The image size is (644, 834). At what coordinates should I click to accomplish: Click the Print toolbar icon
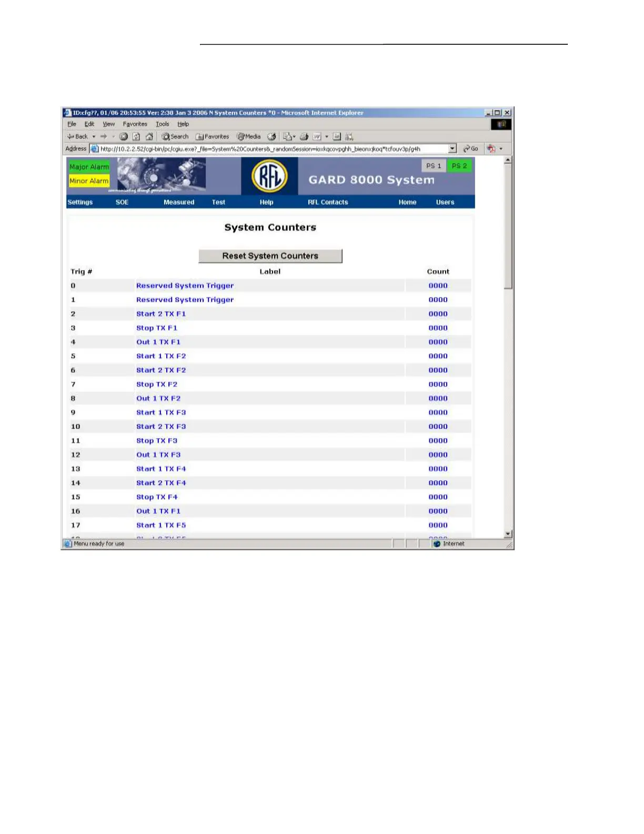coord(304,136)
